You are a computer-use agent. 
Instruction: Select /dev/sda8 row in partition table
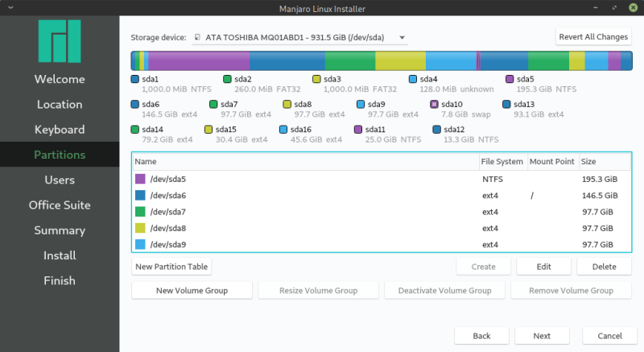382,229
